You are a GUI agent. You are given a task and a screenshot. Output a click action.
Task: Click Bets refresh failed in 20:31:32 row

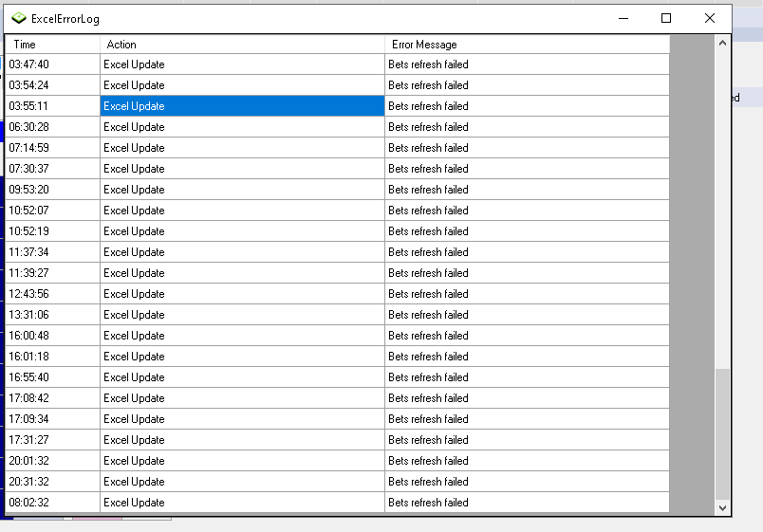(x=527, y=483)
